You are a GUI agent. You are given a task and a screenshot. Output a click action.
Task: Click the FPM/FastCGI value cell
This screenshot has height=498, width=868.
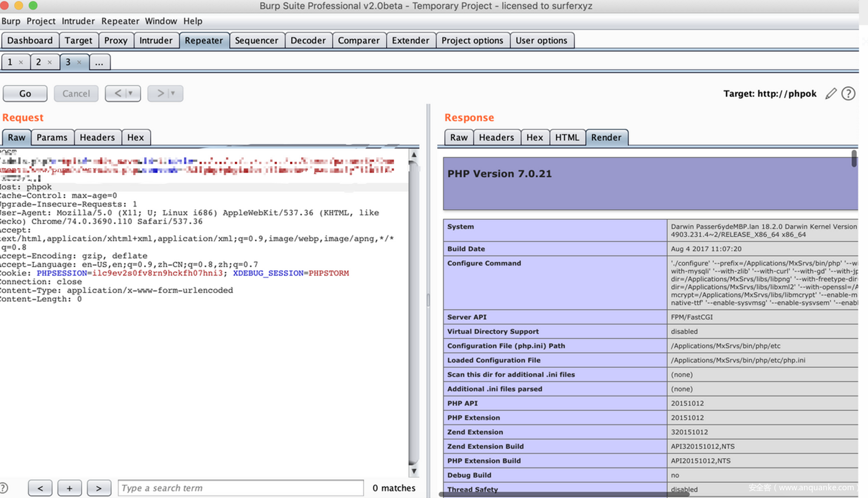(762, 317)
